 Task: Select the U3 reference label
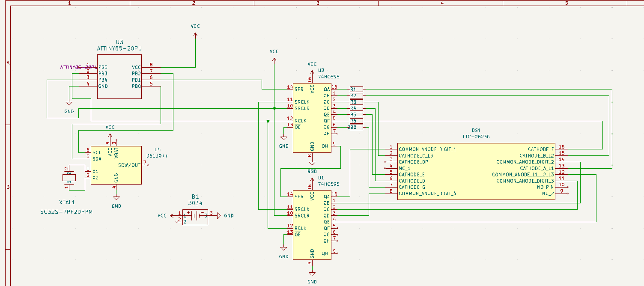(119, 42)
